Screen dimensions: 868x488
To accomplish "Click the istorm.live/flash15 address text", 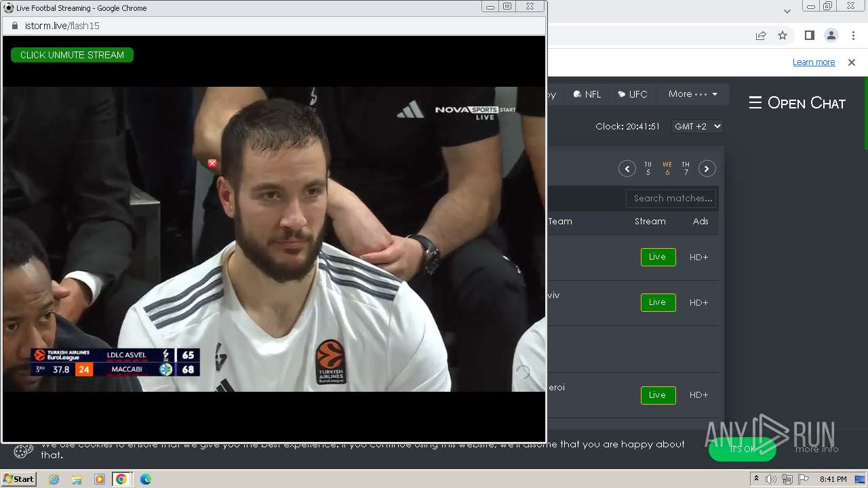I will coord(62,26).
